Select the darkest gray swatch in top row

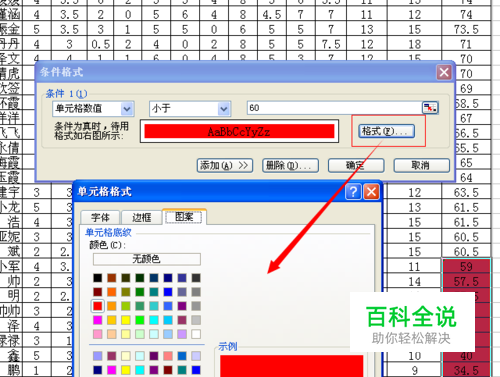coord(196,278)
